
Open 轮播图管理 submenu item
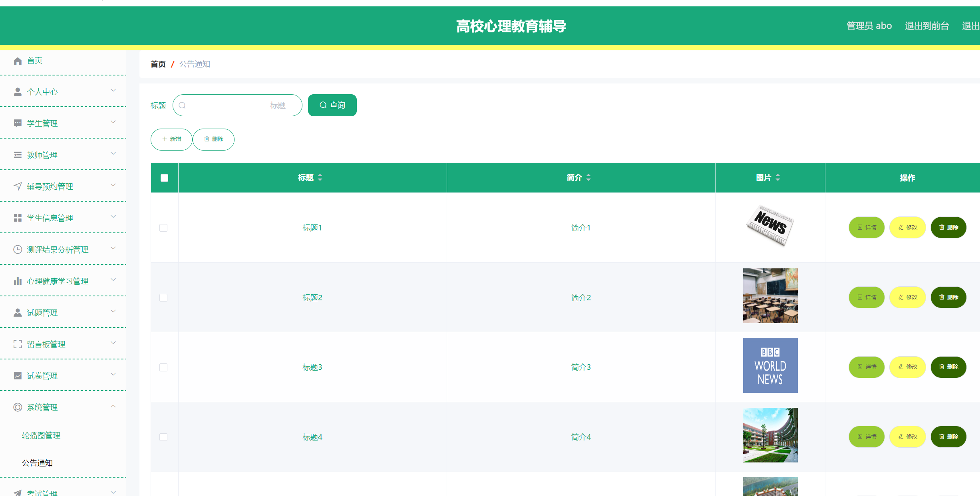coord(41,435)
